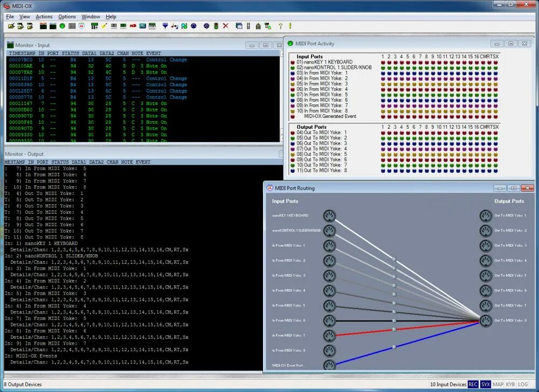Click TIMESTAMP column header in Monitor Input
This screenshot has width=539, height=392.
pos(22,53)
